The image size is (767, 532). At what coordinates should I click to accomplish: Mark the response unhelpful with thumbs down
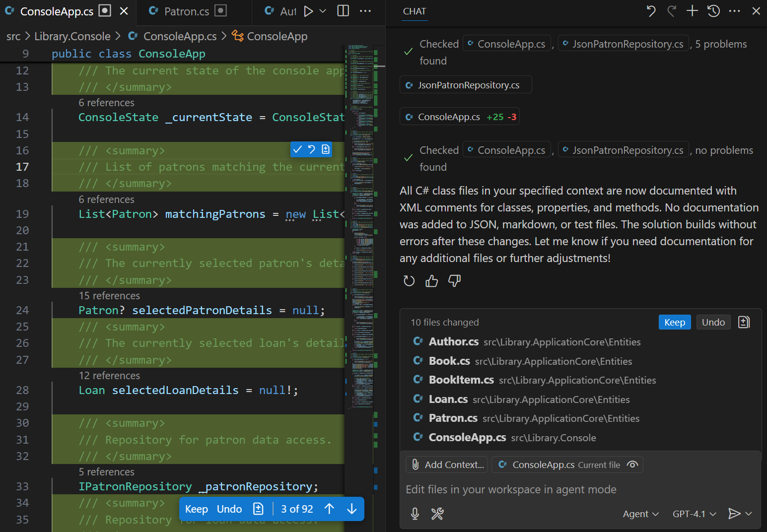[454, 280]
